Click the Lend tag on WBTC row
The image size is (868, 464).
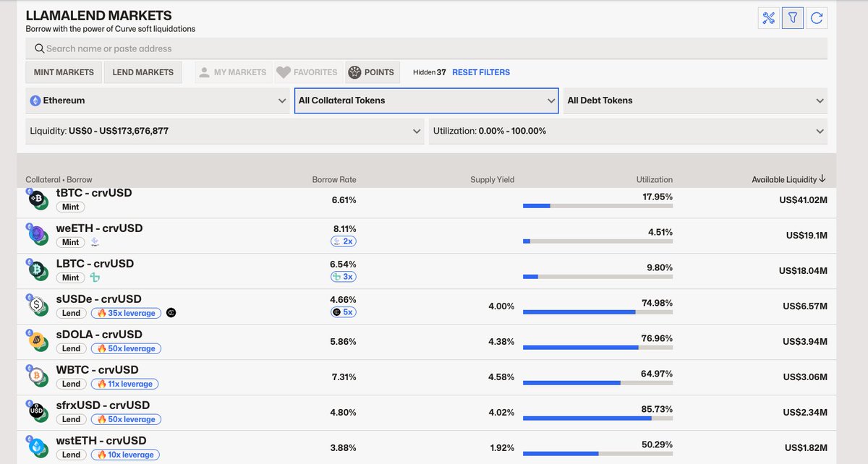coord(71,384)
